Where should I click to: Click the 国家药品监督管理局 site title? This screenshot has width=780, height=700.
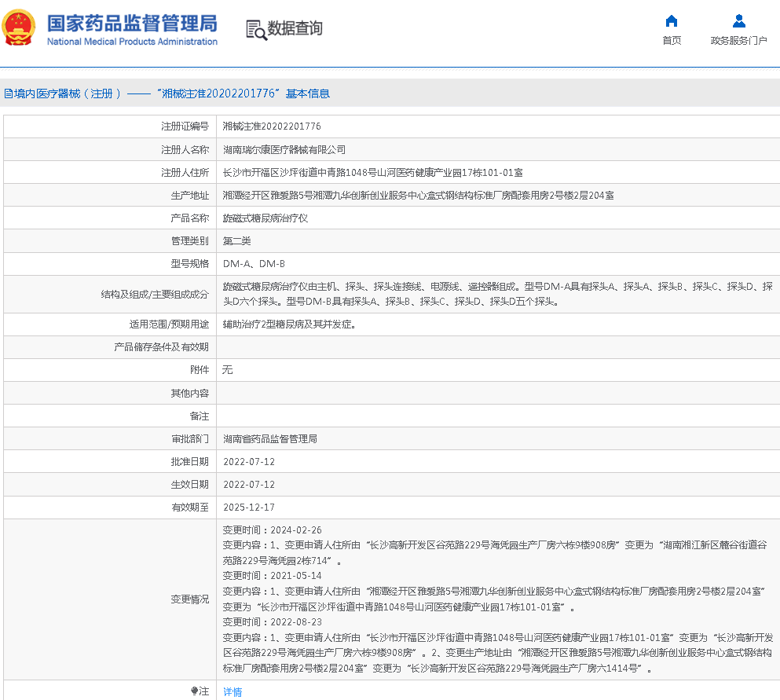132,22
